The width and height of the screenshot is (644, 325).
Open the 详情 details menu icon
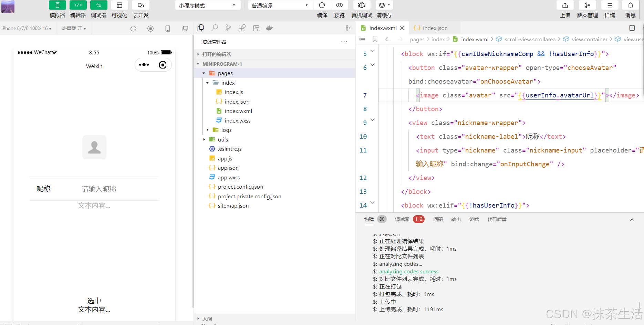[610, 5]
